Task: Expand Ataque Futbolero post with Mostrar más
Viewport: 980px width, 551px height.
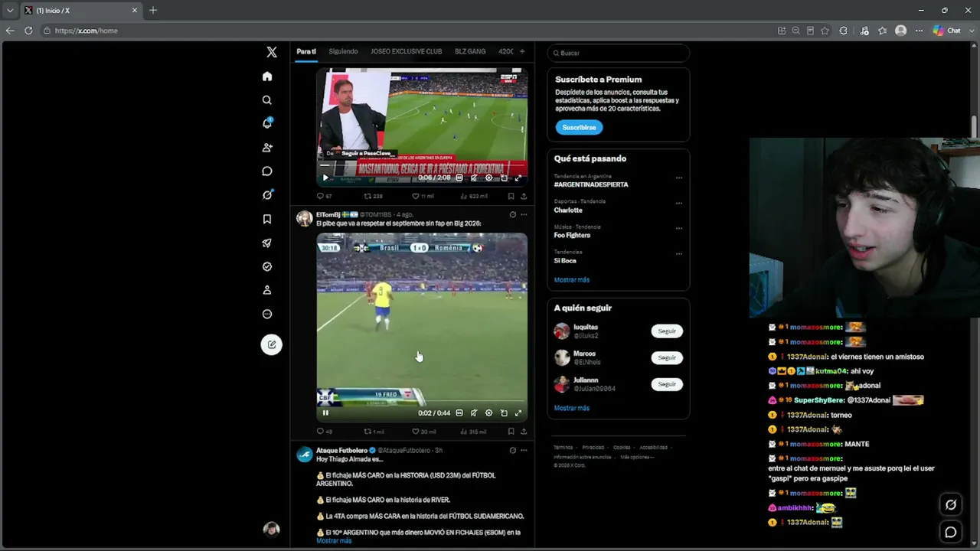Action: [x=334, y=541]
